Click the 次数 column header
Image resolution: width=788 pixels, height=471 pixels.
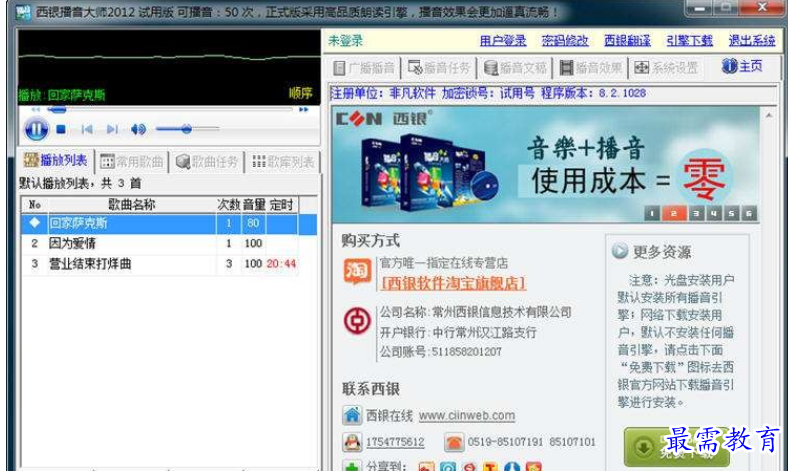pos(229,205)
